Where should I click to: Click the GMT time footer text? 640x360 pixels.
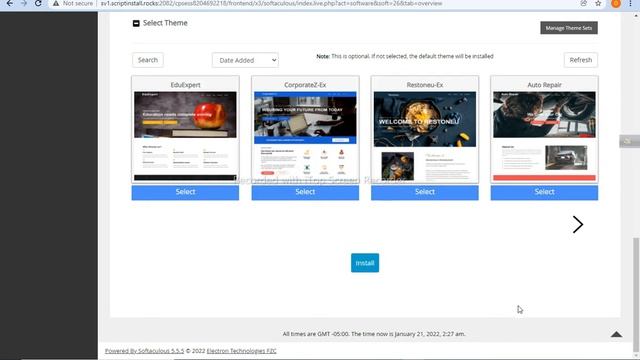pyautogui.click(x=374, y=334)
